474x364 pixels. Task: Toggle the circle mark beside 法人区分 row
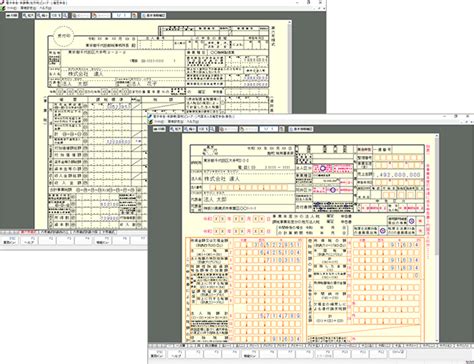click(x=323, y=168)
